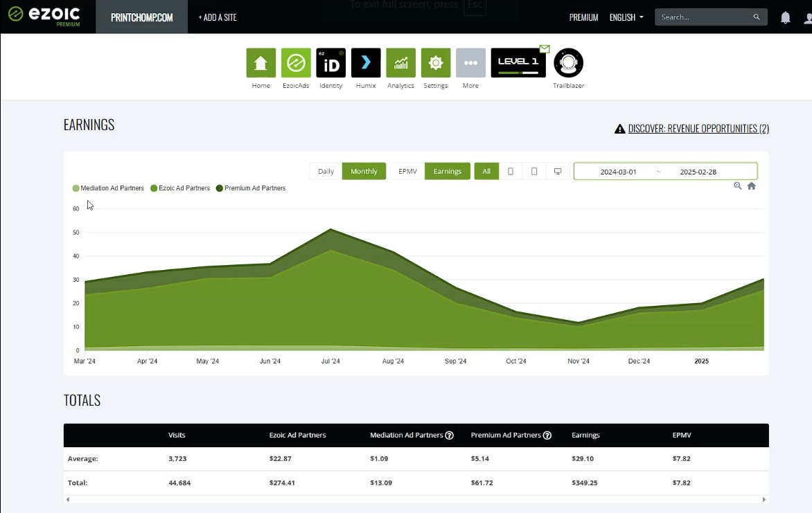
Task: Select the $274.41 total cell
Action: coord(282,483)
